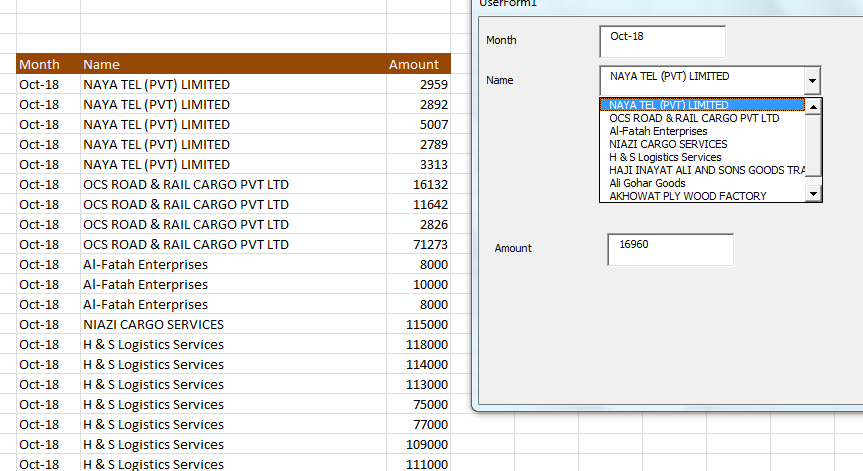Select the cell with amount 2826
The height and width of the screenshot is (471, 863).
(418, 224)
